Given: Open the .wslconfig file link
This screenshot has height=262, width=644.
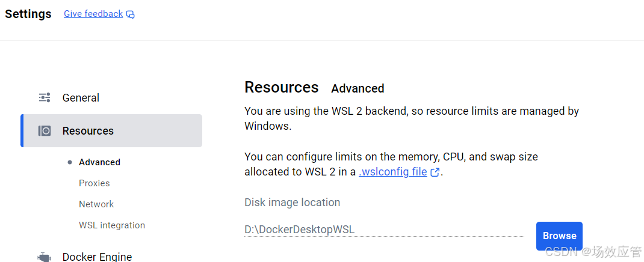Looking at the screenshot, I should pyautogui.click(x=393, y=172).
